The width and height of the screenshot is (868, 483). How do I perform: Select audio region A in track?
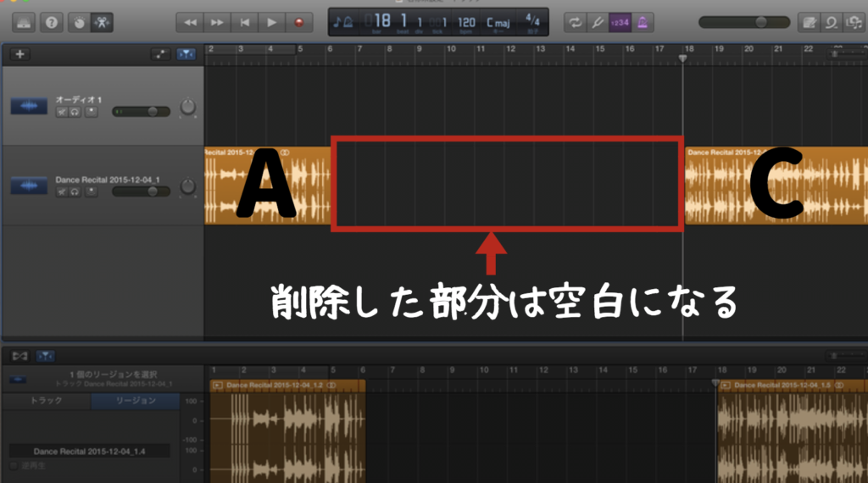click(x=268, y=186)
